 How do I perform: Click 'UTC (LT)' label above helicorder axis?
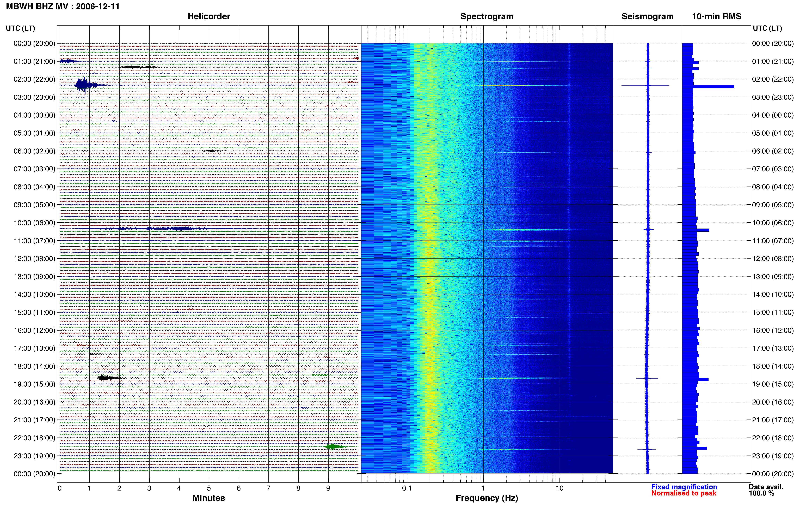coord(21,28)
